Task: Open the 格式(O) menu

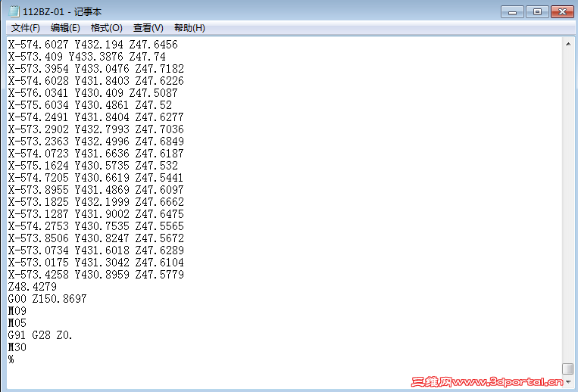Action: (x=107, y=28)
